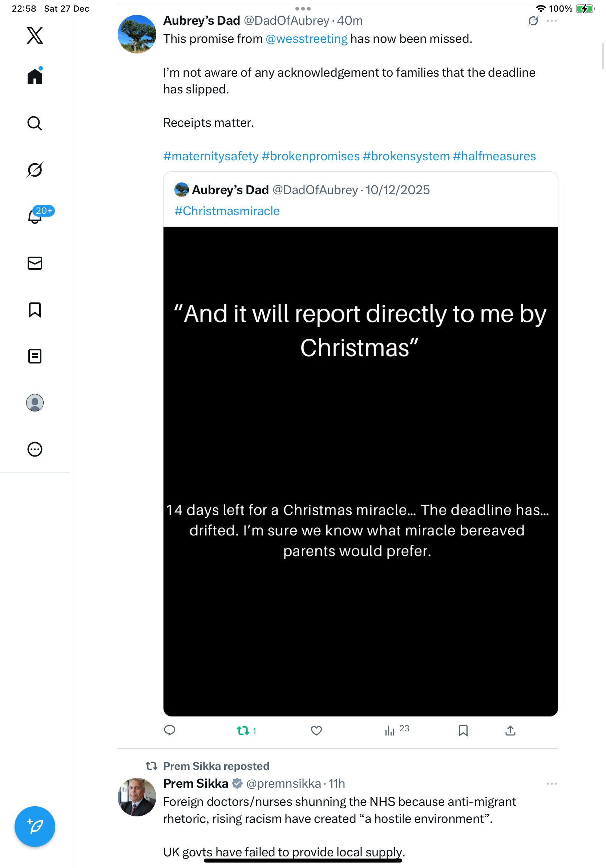Open the #maternitysafety hashtag

(211, 156)
